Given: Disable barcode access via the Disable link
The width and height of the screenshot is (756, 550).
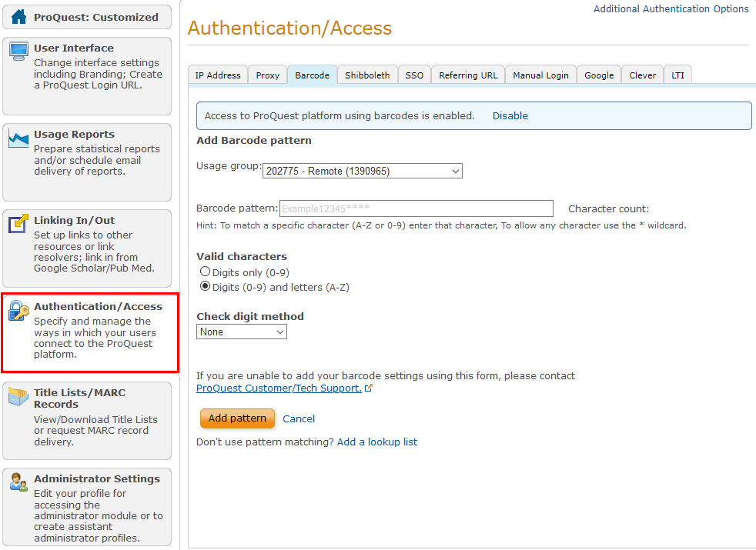Looking at the screenshot, I should [x=510, y=115].
